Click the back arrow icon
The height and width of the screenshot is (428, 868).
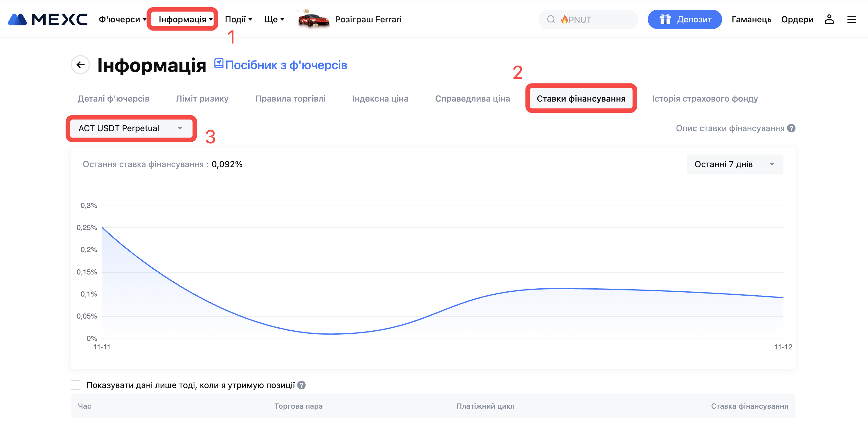pos(80,65)
